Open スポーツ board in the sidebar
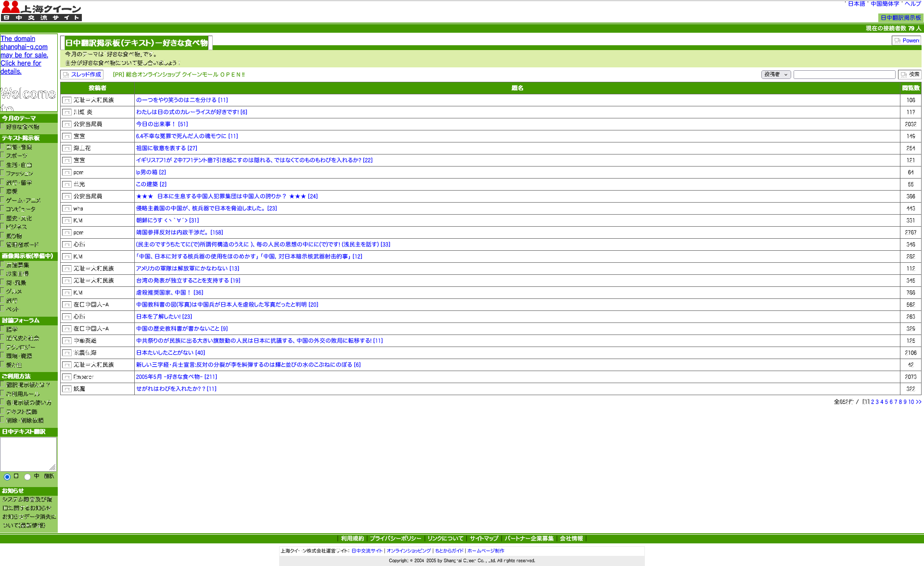The width and height of the screenshot is (924, 566). pyautogui.click(x=17, y=156)
